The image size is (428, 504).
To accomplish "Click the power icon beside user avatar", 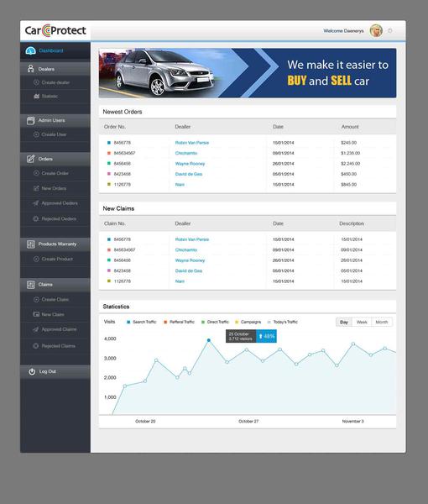I will (389, 31).
